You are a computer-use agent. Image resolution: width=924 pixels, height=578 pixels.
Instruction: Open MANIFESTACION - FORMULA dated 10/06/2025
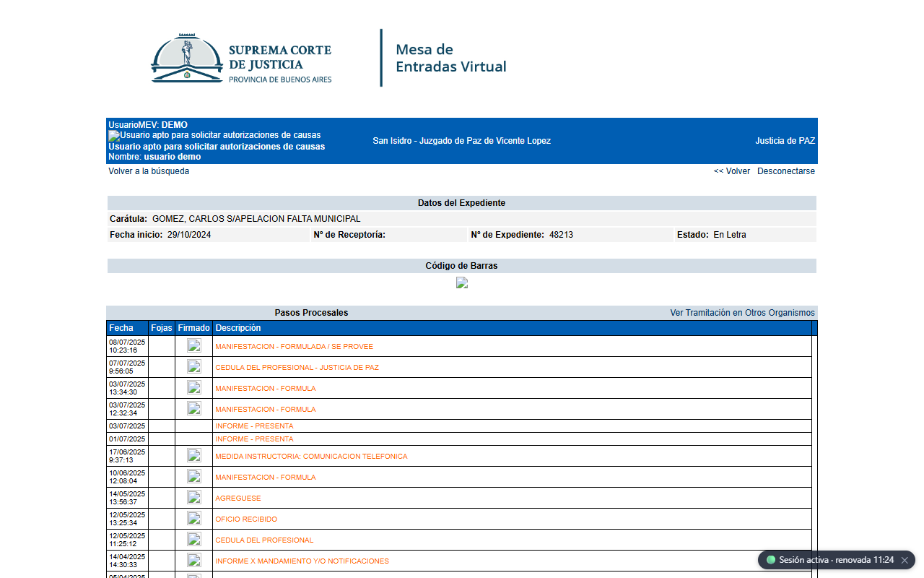pyautogui.click(x=266, y=478)
